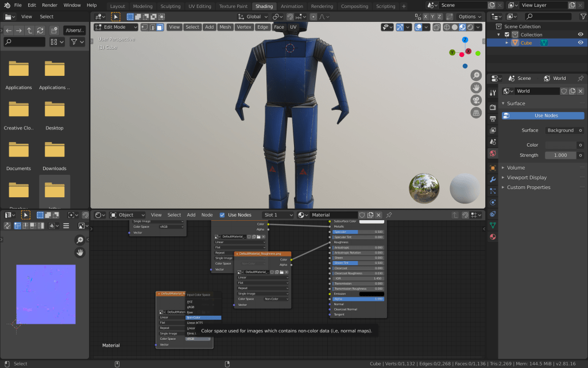This screenshot has height=368, width=588.
Task: Click the viewport zoom magnifier icon
Action: pyautogui.click(x=476, y=75)
